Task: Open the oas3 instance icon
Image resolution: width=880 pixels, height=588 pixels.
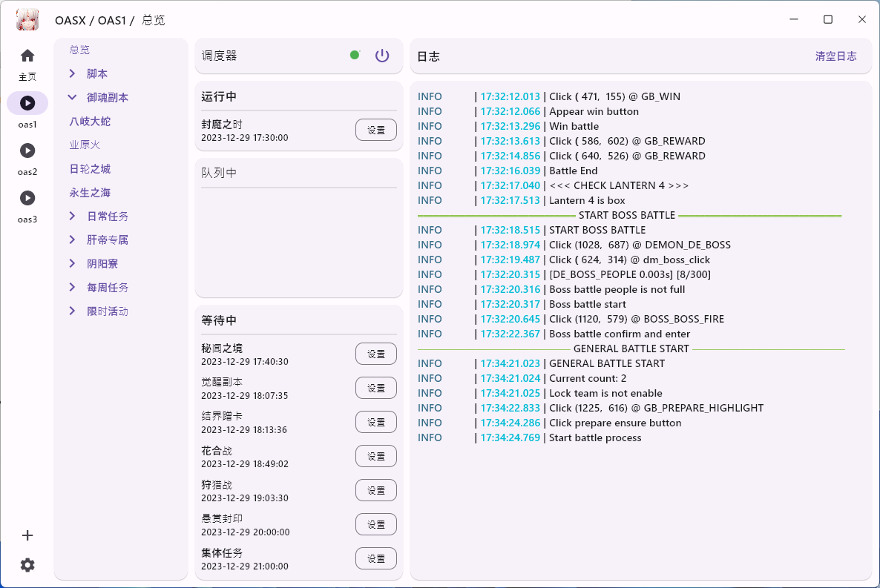Action: click(x=27, y=198)
